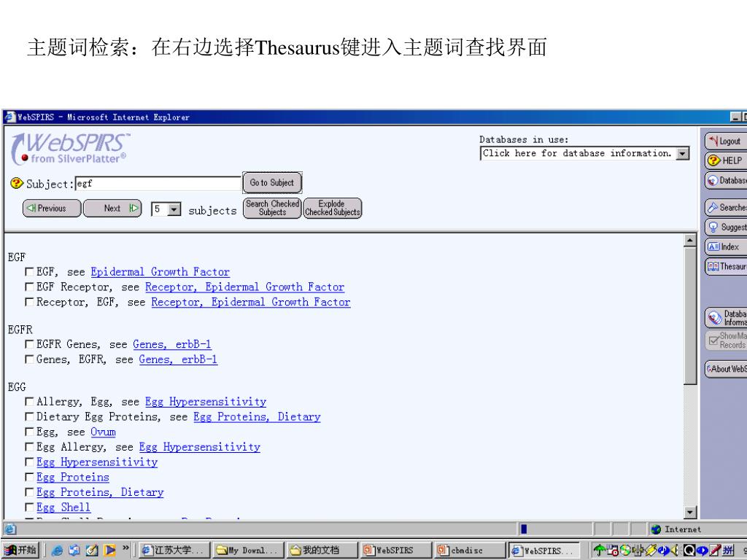
Task: Switch to the My Downl... folder on the taskbar
Action: [248, 551]
